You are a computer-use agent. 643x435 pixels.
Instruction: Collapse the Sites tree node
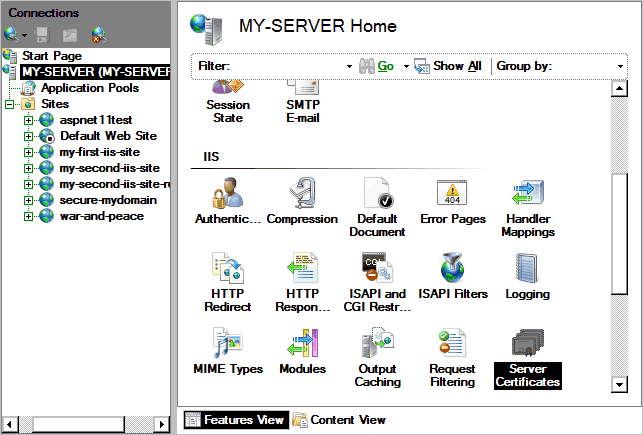point(9,104)
